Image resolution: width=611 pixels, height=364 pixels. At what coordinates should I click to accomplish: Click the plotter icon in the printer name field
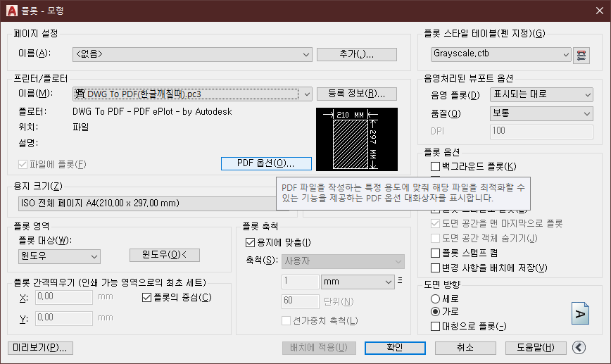point(80,94)
